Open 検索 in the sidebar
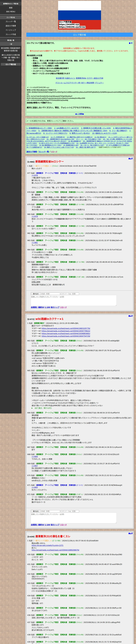Viewport: 136px width, 644px height. coord(11,8)
